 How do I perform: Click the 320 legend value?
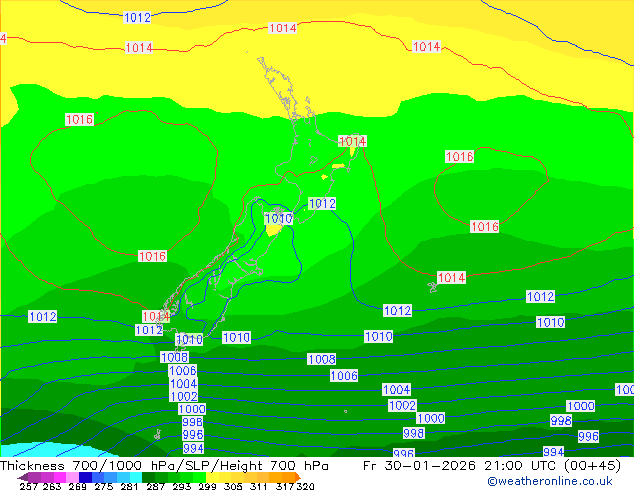coord(306,486)
